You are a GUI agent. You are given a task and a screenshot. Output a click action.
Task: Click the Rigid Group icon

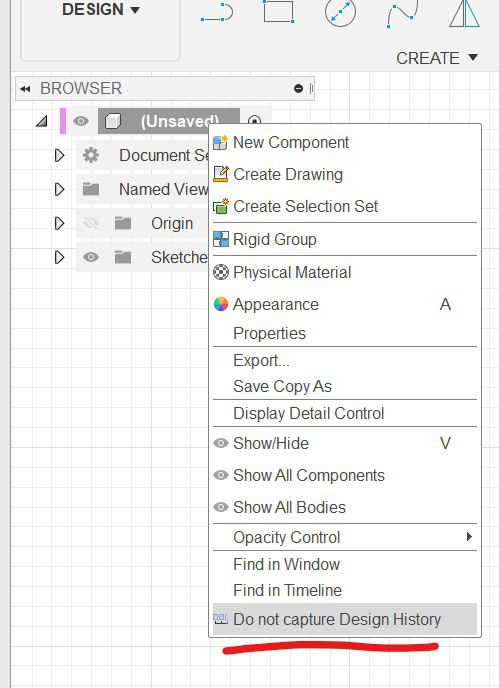pyautogui.click(x=221, y=239)
